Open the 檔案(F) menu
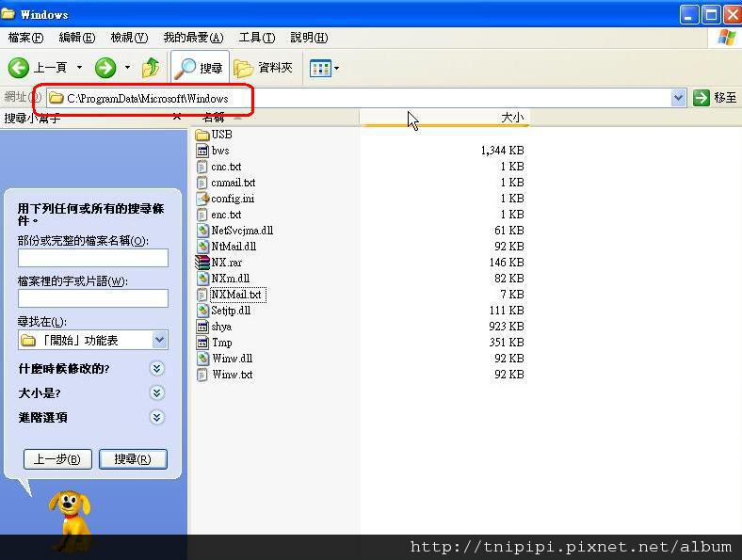 (x=25, y=38)
